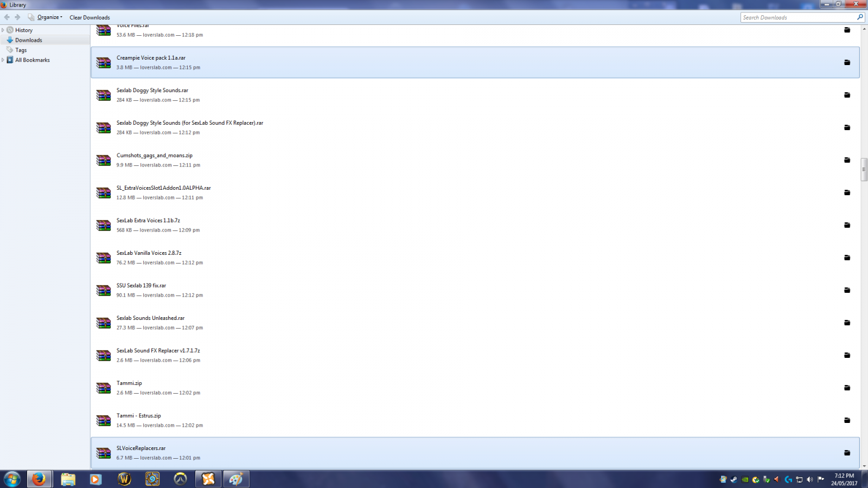This screenshot has height=488, width=868.
Task: Click the Clear Downloads button
Action: (x=90, y=17)
